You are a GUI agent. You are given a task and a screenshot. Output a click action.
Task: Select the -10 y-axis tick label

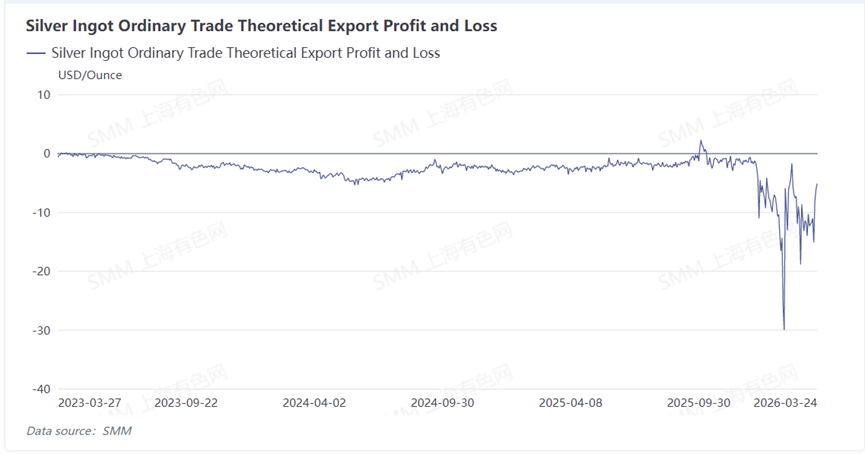coord(39,212)
